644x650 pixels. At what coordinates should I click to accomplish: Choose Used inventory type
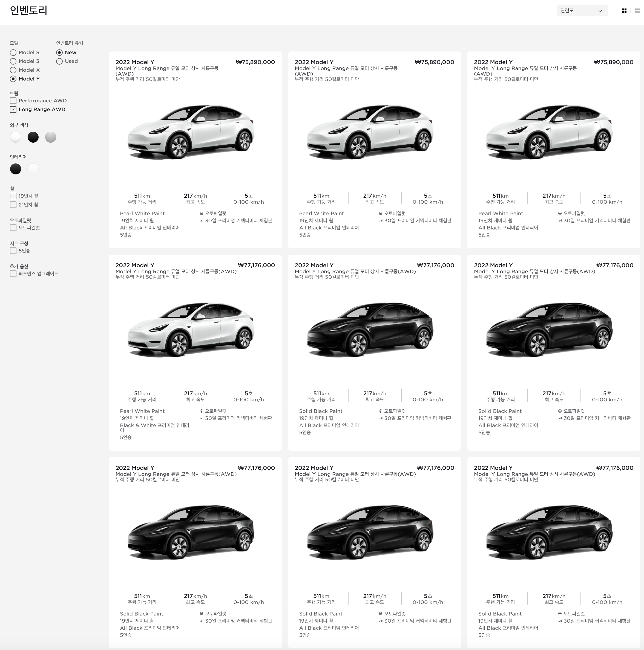(x=60, y=61)
